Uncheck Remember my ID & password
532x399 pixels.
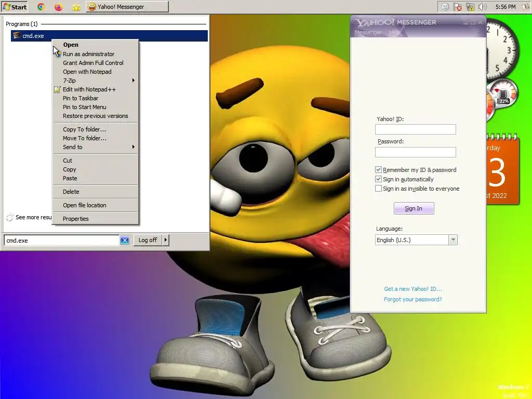(378, 170)
